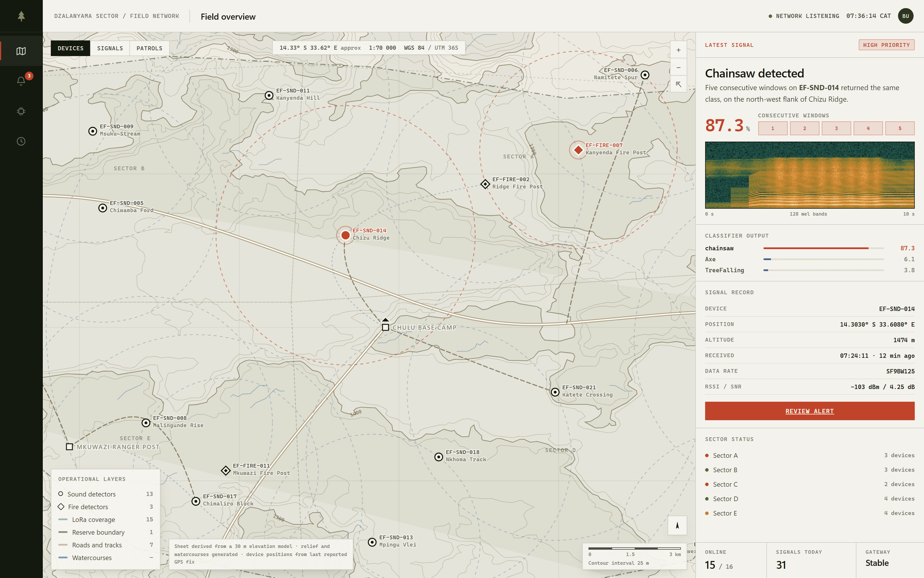This screenshot has width=924, height=578.
Task: Open the history clock icon in sidebar
Action: pyautogui.click(x=21, y=141)
